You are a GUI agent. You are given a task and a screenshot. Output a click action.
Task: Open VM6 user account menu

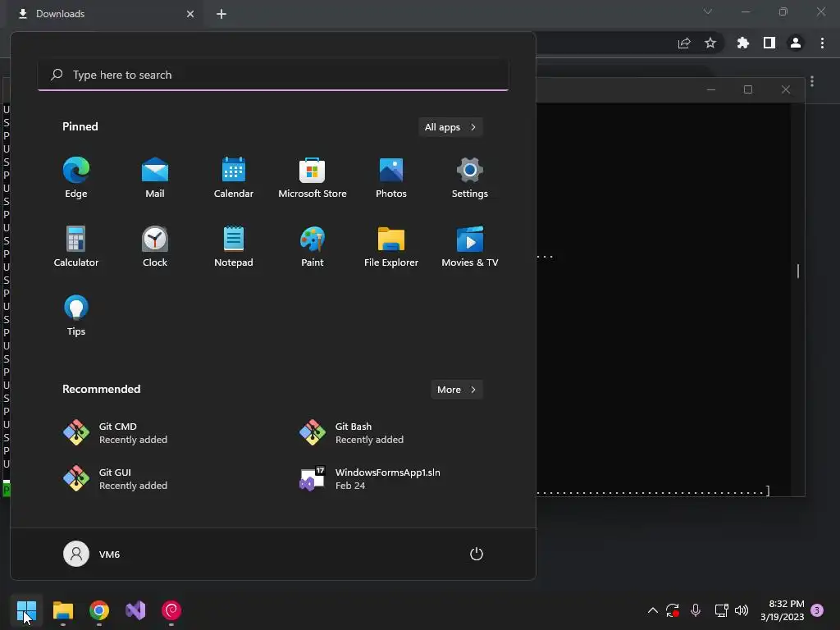(92, 554)
